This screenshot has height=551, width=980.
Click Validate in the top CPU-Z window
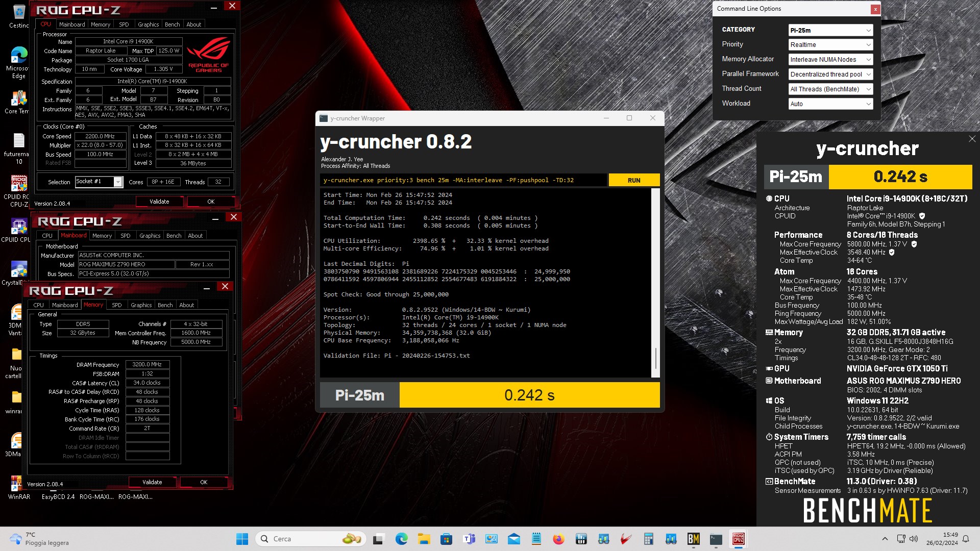(159, 202)
